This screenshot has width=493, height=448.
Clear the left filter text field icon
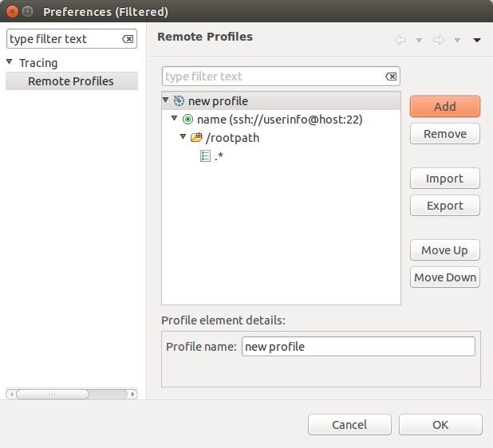coord(128,39)
